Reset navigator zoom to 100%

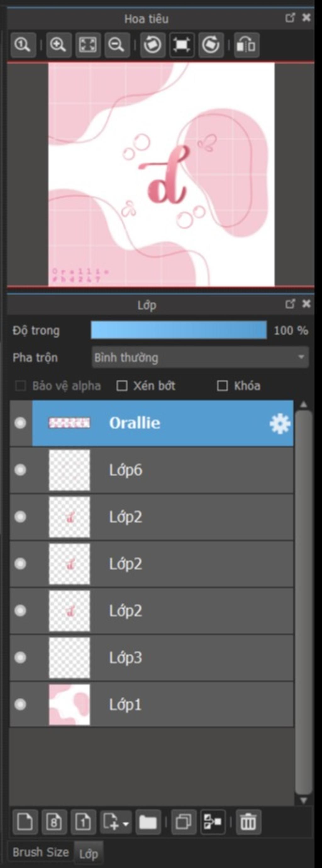(x=23, y=45)
